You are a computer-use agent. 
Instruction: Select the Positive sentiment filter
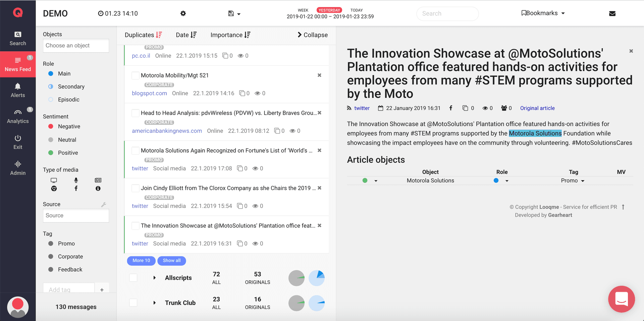point(63,153)
